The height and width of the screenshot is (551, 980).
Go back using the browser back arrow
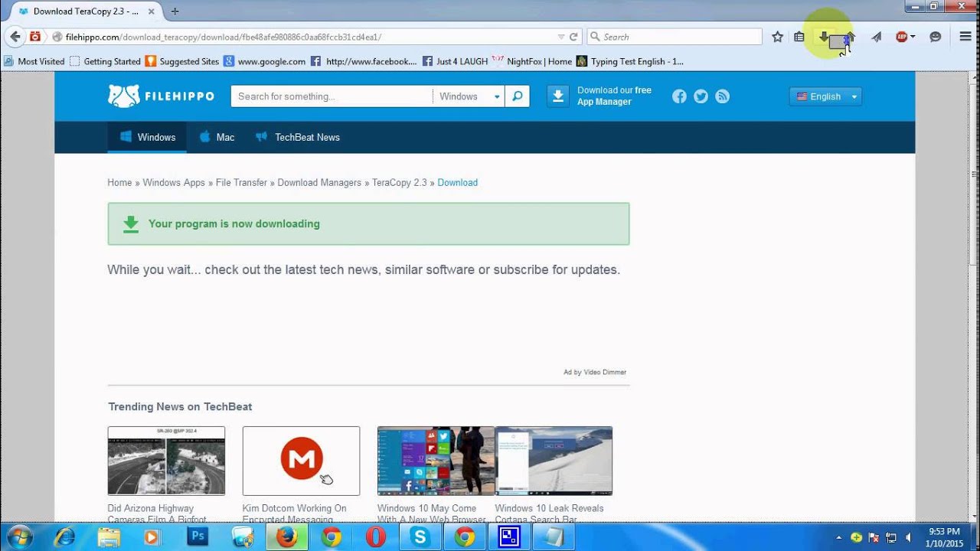click(15, 37)
